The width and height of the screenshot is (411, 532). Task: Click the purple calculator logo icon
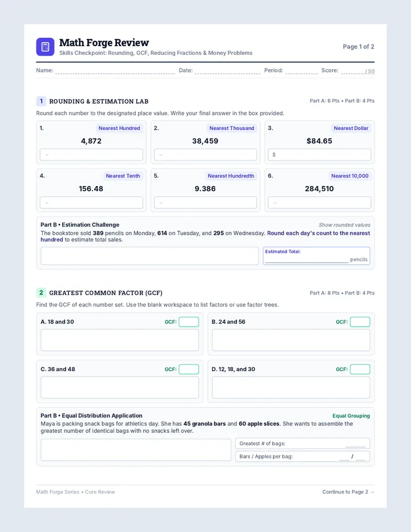pos(45,47)
